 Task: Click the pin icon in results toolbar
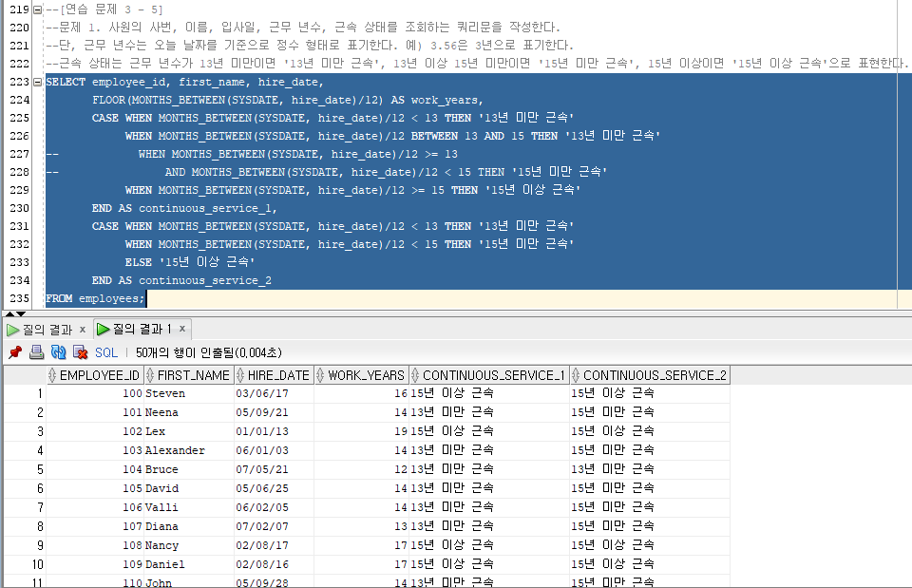(15, 351)
